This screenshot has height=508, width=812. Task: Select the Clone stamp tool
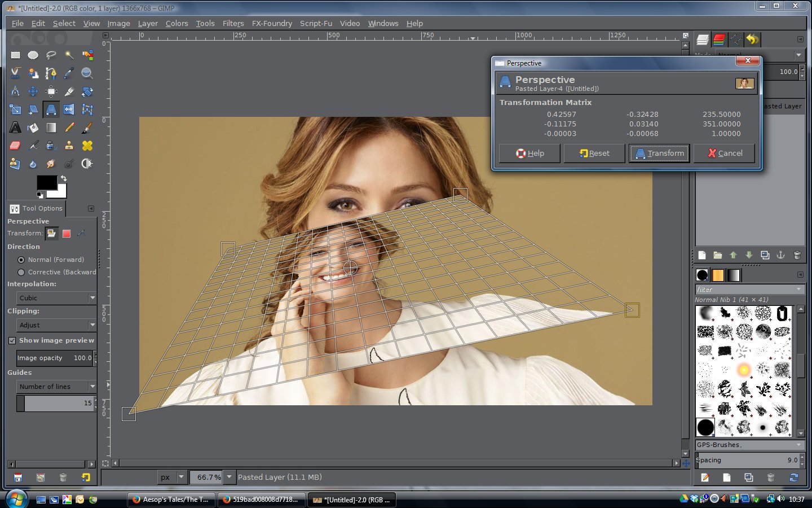(69, 146)
